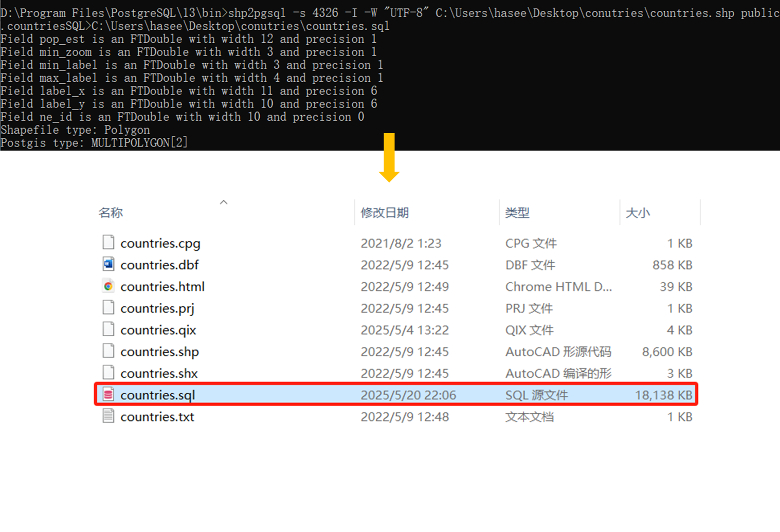Image resolution: width=780 pixels, height=532 pixels.
Task: Click the countries.sql database icon
Action: 108,394
